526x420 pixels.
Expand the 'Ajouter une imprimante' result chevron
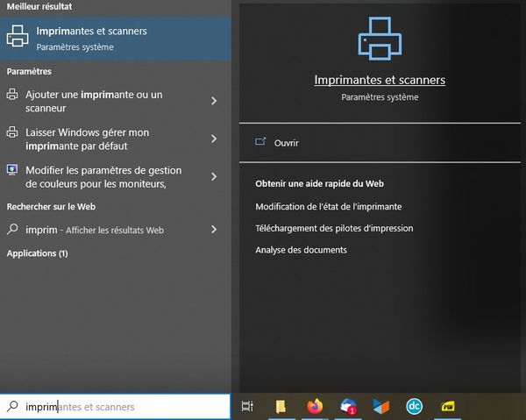214,101
